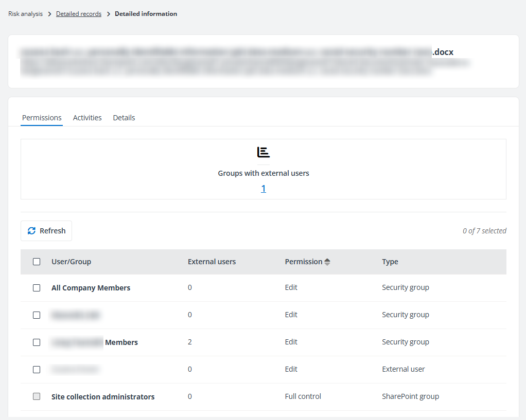The width and height of the screenshot is (526, 420).
Task: Click the Refresh button label
Action: tap(52, 231)
